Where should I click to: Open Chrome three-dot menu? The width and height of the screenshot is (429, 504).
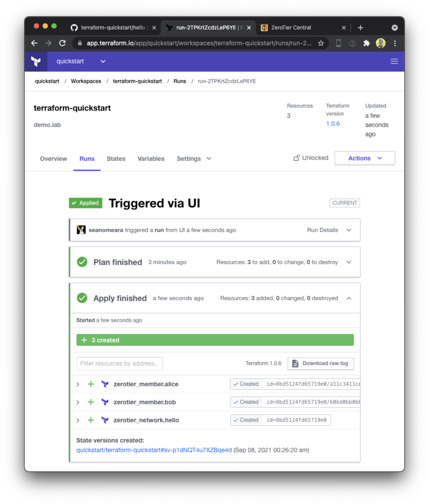tap(395, 43)
